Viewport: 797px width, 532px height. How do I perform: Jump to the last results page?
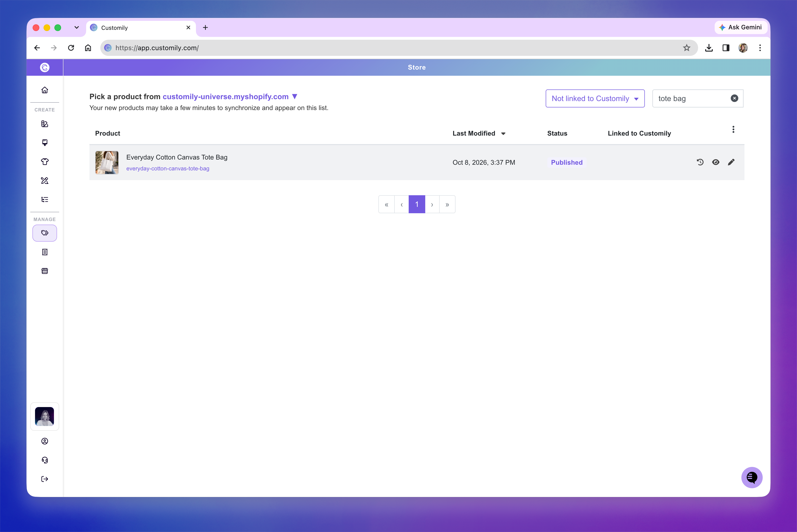click(447, 204)
